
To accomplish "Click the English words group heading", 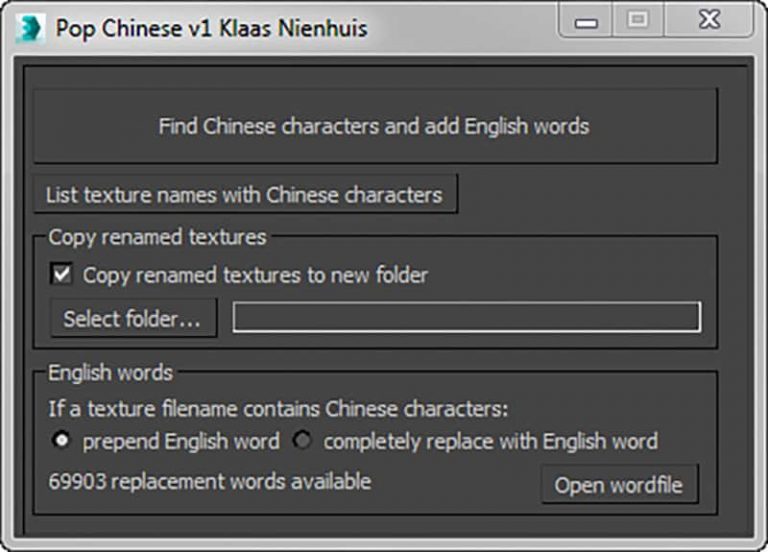I will [x=111, y=373].
